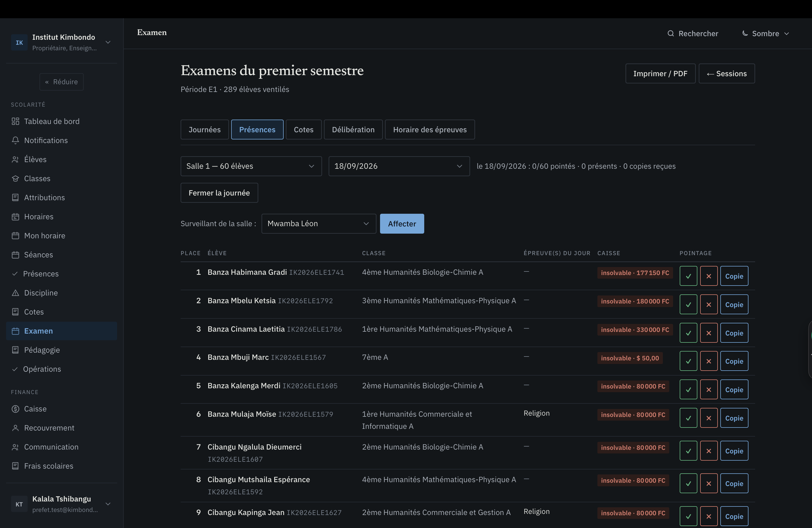Click Copie for Cibangu Ngalula Dieumerci
This screenshot has width=812, height=528.
click(734, 451)
